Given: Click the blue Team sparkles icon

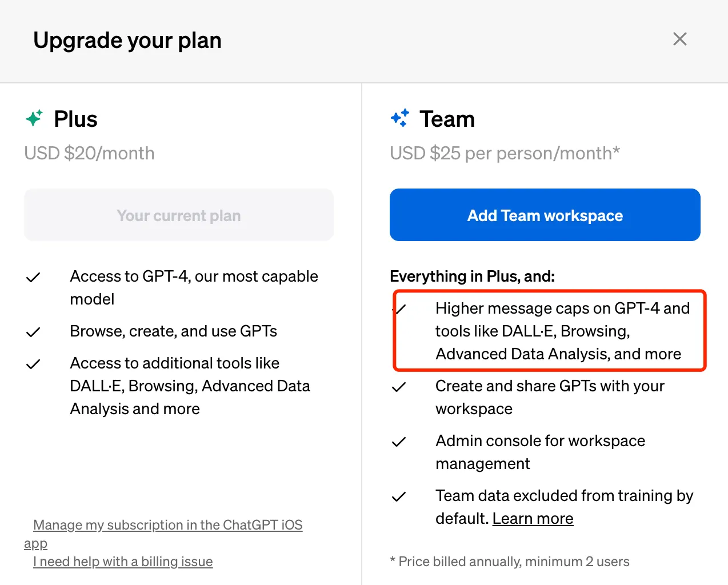Looking at the screenshot, I should click(x=400, y=118).
